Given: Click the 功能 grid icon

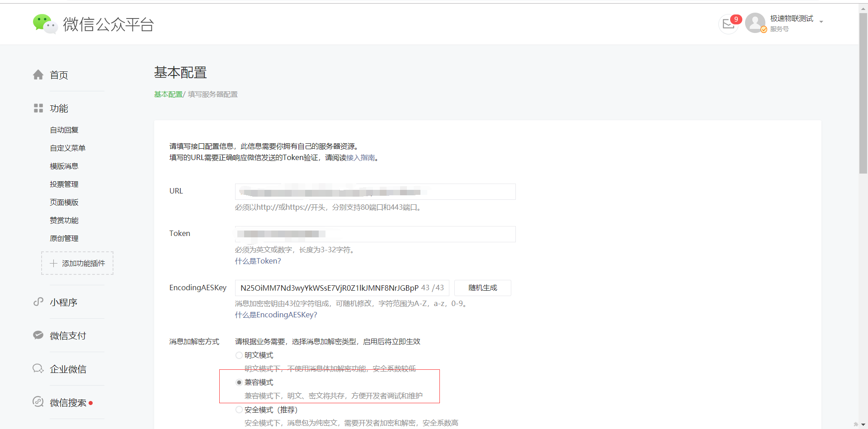Looking at the screenshot, I should pyautogui.click(x=38, y=108).
